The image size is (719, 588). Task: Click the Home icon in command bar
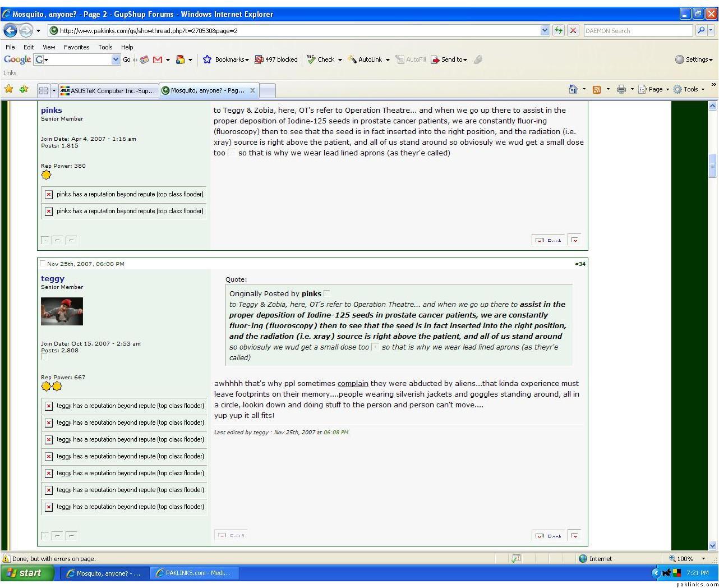573,89
